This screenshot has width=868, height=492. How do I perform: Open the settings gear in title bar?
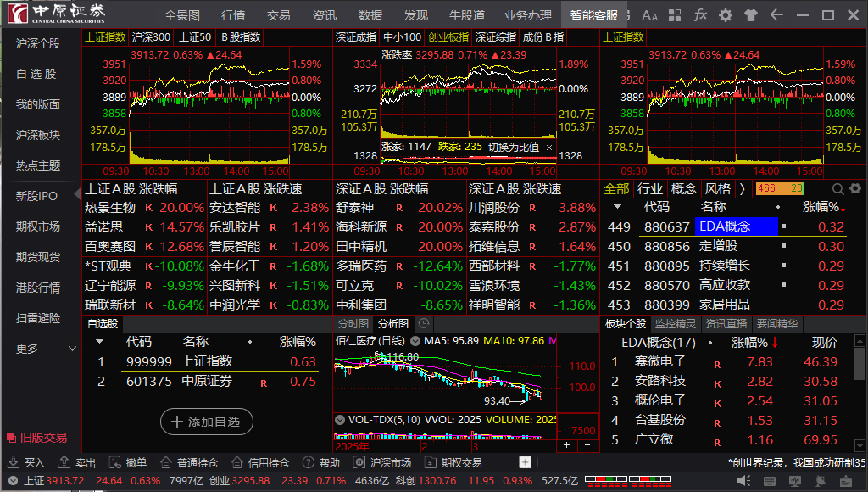click(726, 15)
